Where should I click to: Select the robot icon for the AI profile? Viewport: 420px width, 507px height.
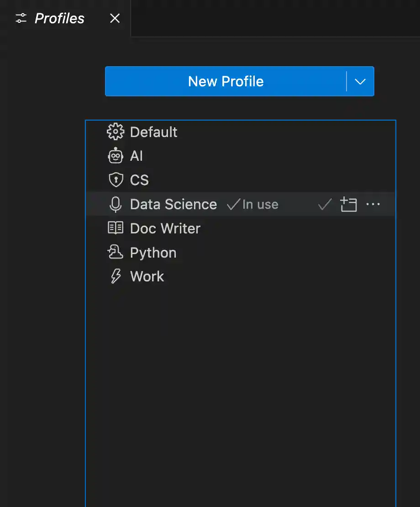(x=115, y=156)
